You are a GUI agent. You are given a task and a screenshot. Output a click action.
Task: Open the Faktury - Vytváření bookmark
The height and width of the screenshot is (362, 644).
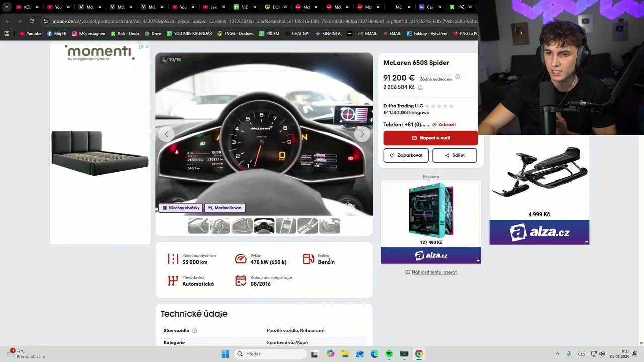tap(426, 34)
